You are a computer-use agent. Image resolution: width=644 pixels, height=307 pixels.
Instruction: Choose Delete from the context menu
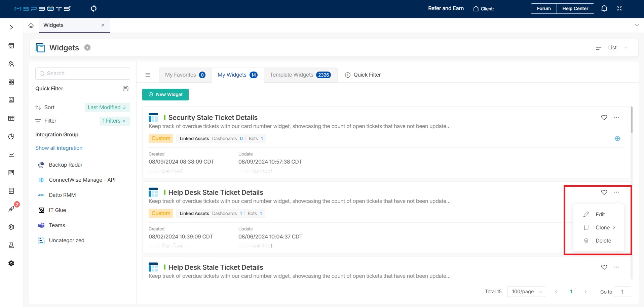(x=603, y=241)
